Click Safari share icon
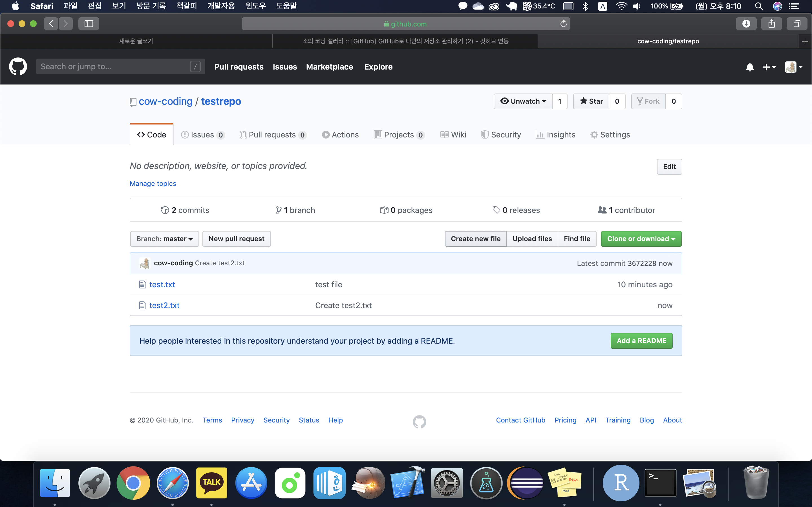 pos(771,24)
